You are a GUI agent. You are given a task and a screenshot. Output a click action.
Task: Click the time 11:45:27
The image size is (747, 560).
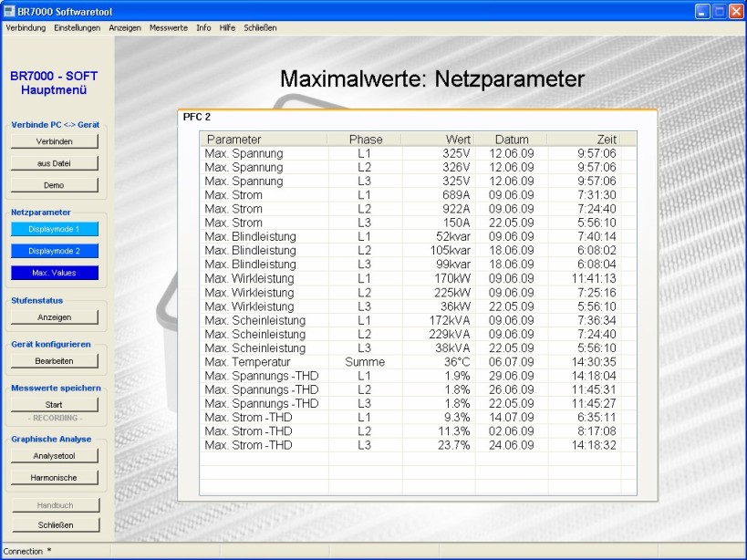[x=594, y=403]
